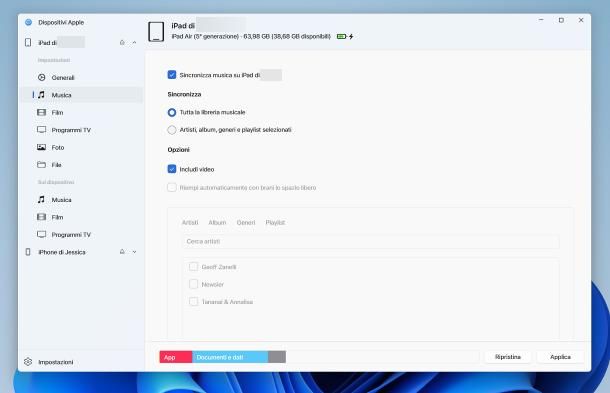Eject the iPad using its eject icon
Screen dimensions: 610x393
click(x=122, y=42)
